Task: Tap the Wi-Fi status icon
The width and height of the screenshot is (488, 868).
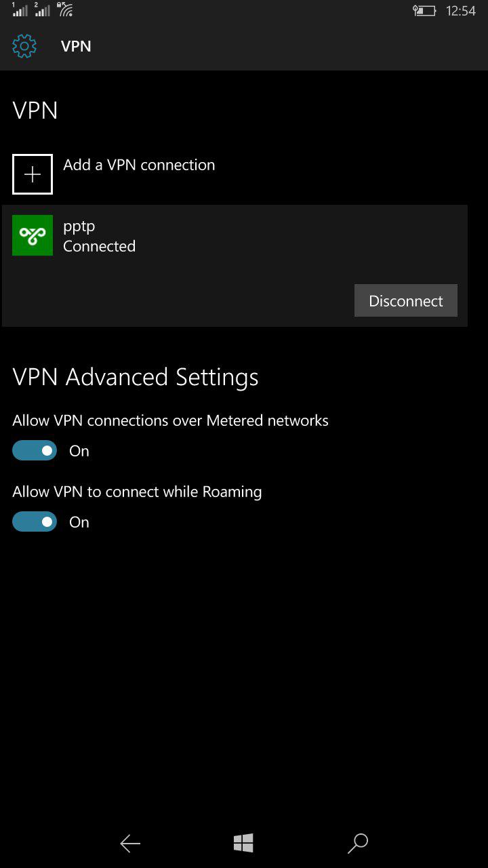Action: (65, 10)
